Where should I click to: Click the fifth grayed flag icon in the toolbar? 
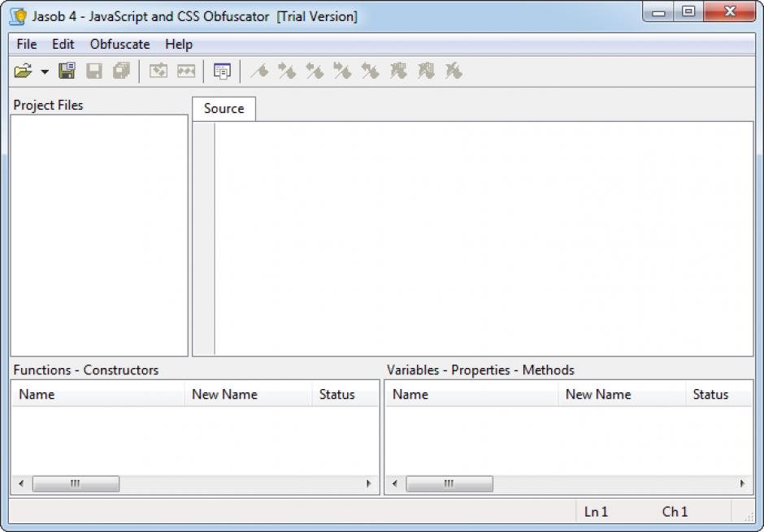pos(371,71)
